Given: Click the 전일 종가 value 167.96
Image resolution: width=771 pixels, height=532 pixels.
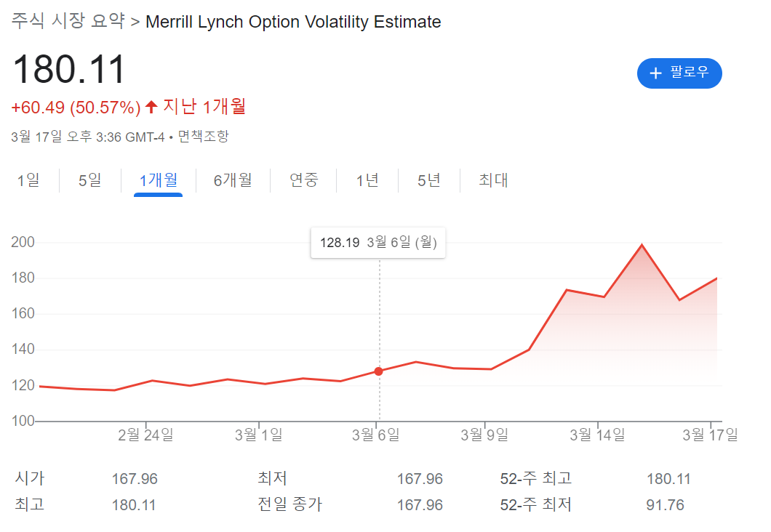Looking at the screenshot, I should pos(420,505).
